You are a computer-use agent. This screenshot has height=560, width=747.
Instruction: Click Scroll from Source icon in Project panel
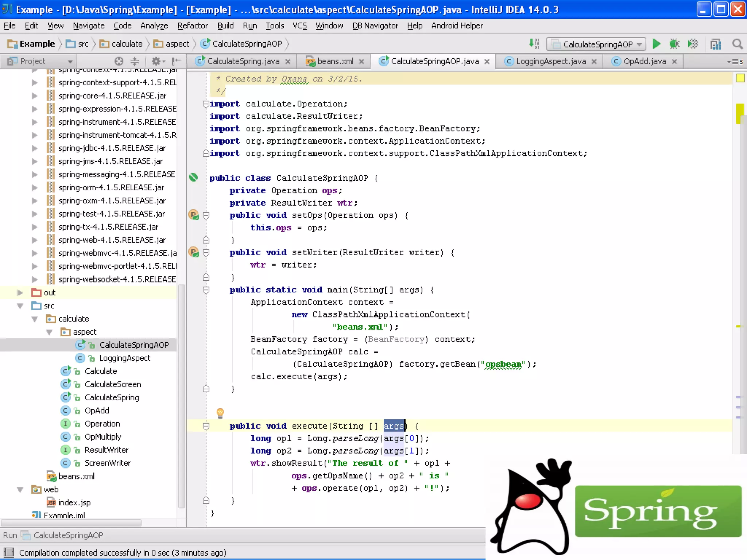[x=119, y=61]
